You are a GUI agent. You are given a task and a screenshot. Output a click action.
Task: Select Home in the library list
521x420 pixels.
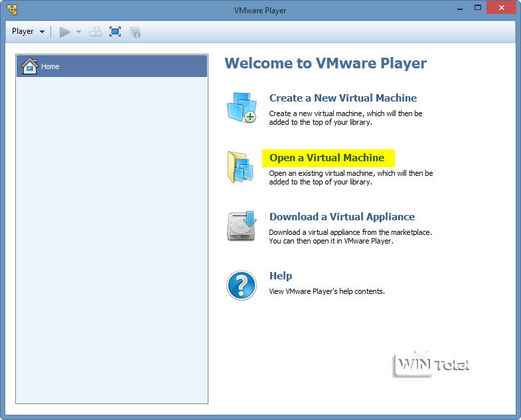click(x=112, y=66)
